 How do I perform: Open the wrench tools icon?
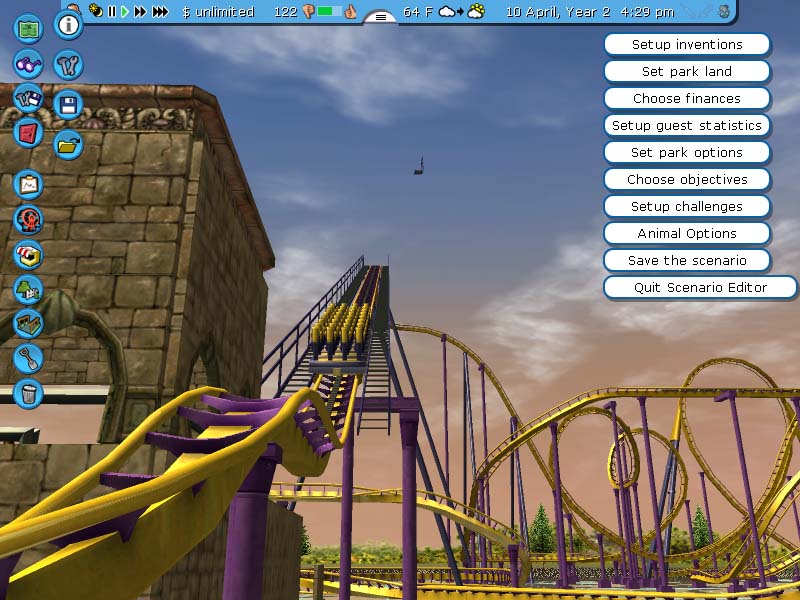coord(68,65)
